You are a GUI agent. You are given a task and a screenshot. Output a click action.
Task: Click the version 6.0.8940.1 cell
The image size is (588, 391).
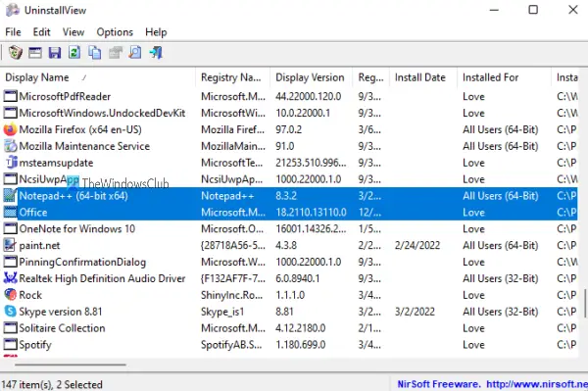tap(298, 278)
